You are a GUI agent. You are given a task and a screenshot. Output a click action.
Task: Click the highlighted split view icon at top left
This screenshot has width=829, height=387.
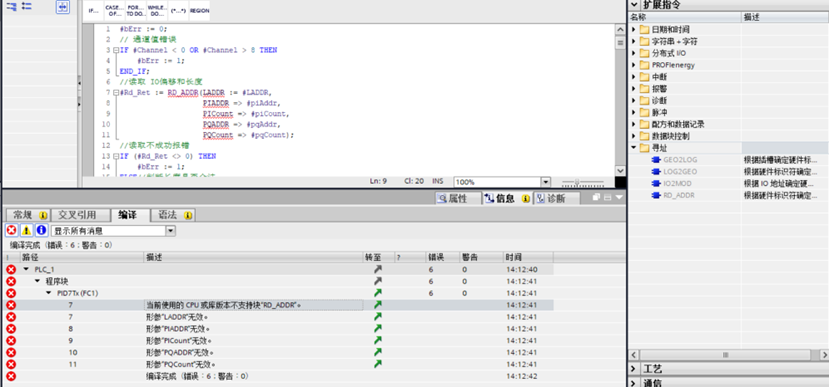62,7
